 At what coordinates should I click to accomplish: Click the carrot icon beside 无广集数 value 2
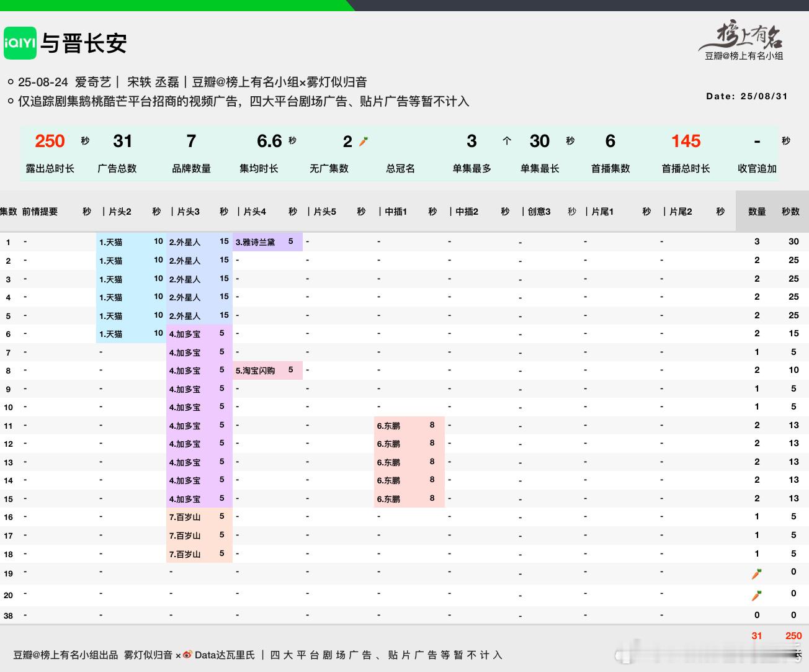363,141
